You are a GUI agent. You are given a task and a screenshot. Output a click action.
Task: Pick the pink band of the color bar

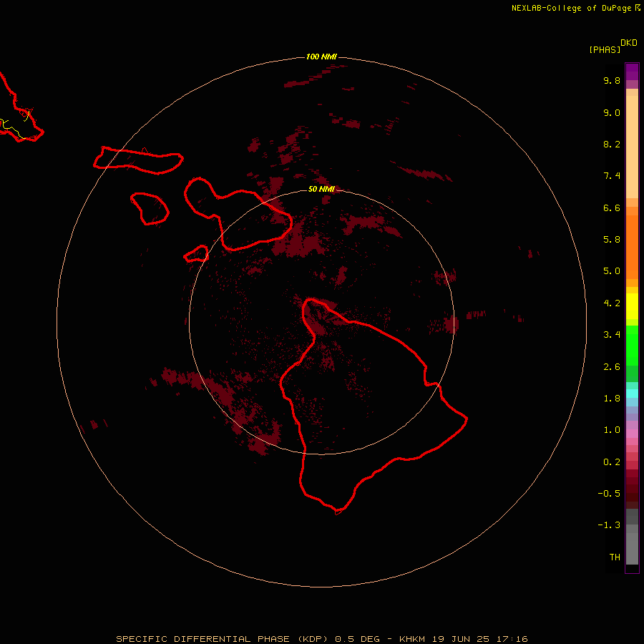[x=632, y=434]
